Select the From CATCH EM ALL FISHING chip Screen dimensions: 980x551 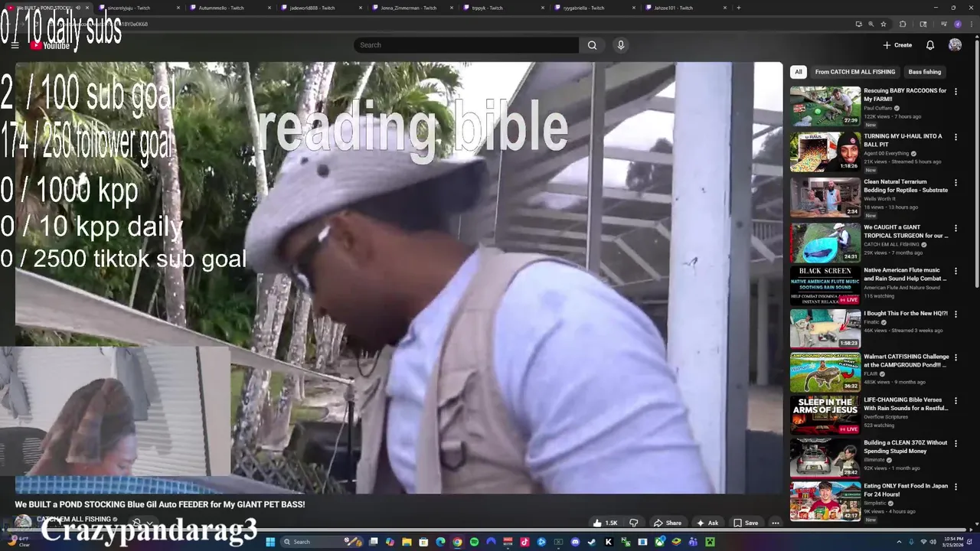pyautogui.click(x=854, y=72)
